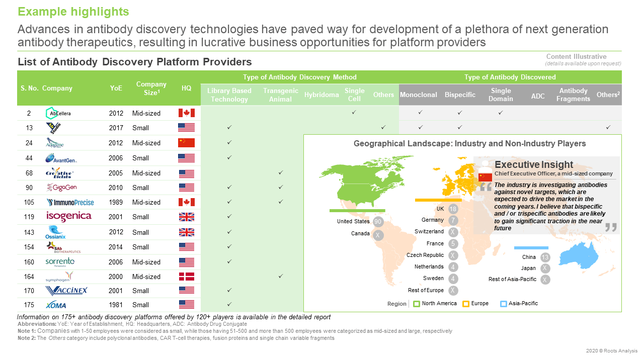
Task: Click symphogen Transgenic Animal checkmark
Action: tap(281, 276)
